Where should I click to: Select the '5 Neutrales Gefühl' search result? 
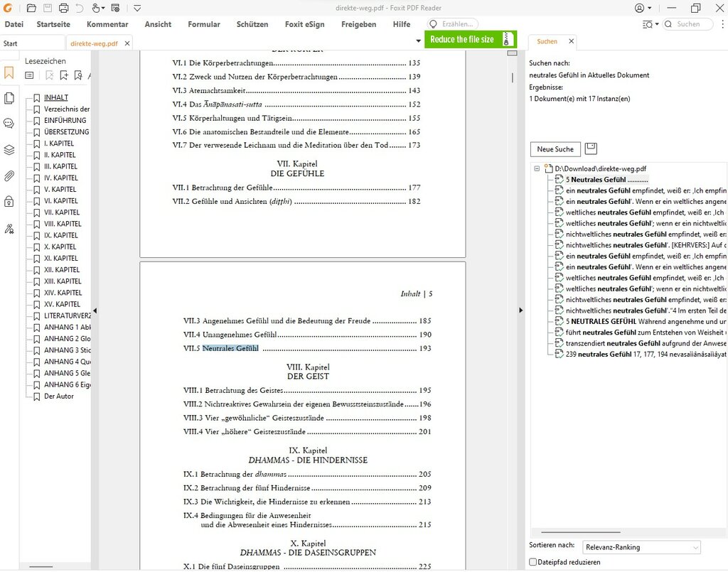606,180
